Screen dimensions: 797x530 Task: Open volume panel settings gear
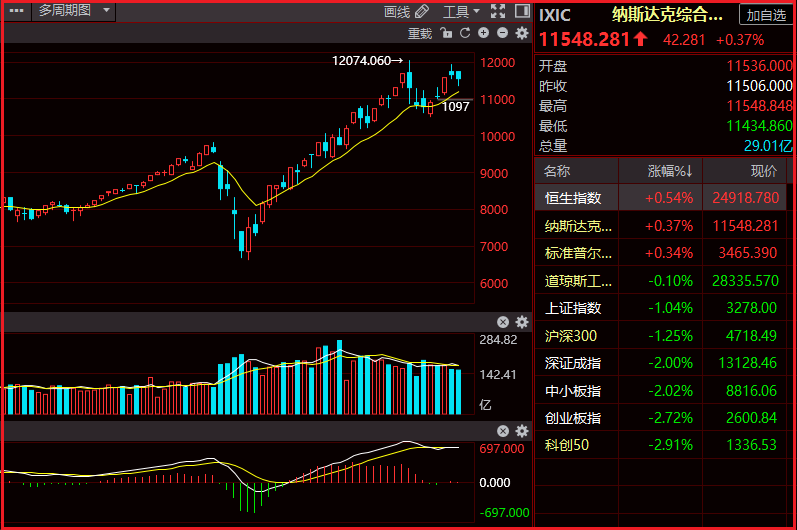click(521, 322)
